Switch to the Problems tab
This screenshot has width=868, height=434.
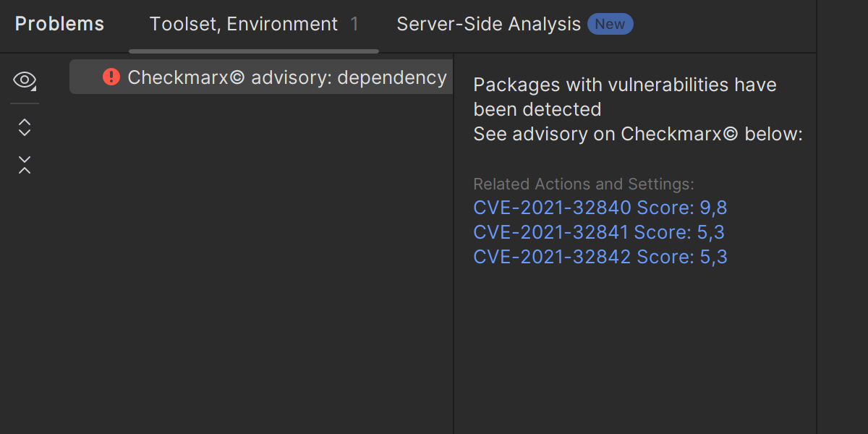pyautogui.click(x=59, y=24)
